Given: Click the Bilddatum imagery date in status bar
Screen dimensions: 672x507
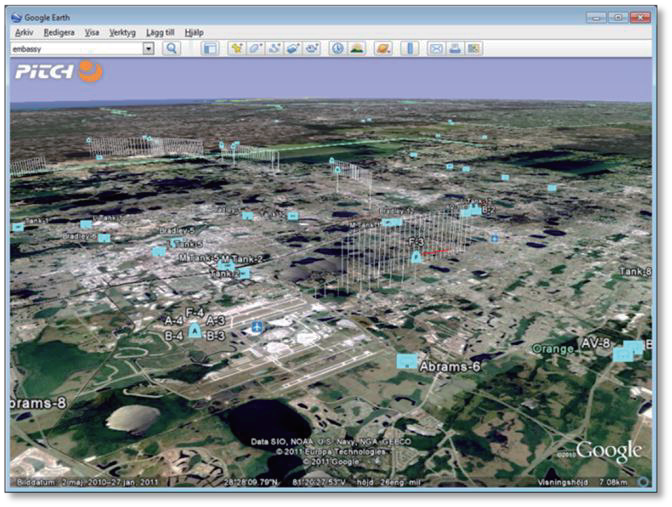Looking at the screenshot, I should pos(88,482).
